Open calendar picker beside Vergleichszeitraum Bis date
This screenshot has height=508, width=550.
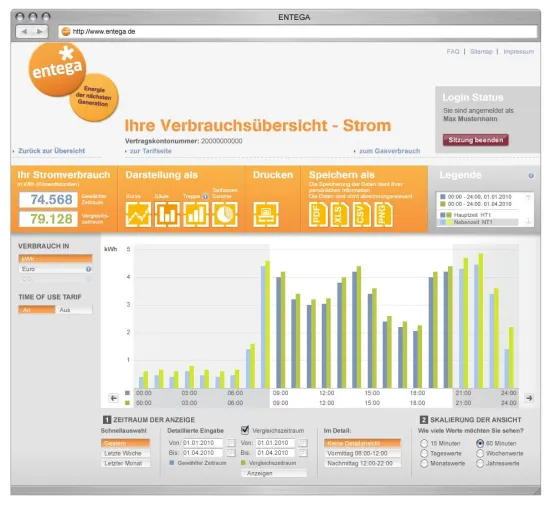click(303, 453)
